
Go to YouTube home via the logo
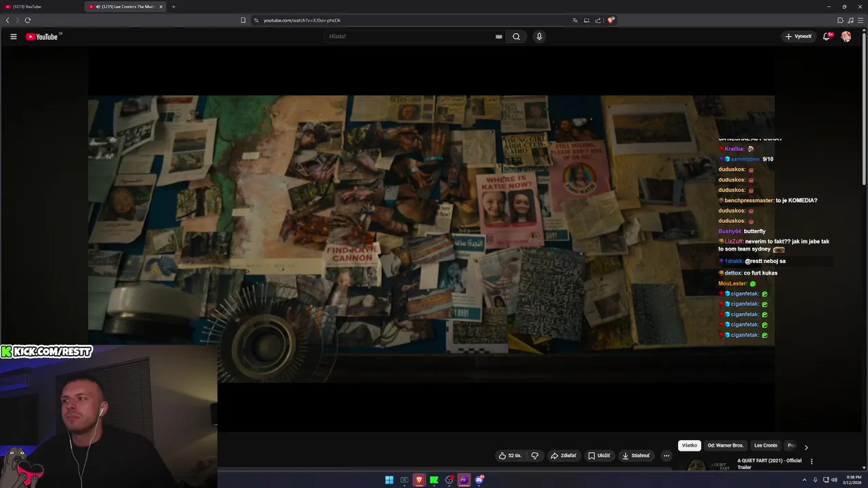pyautogui.click(x=42, y=37)
